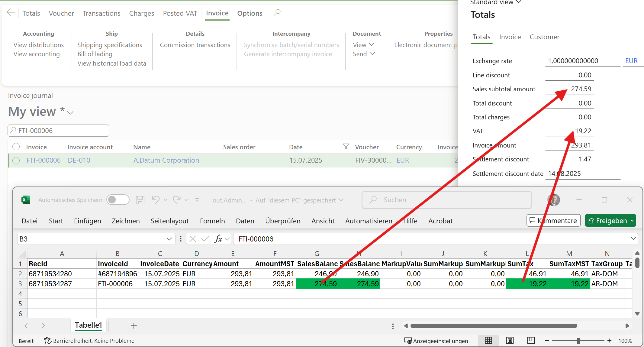Image resolution: width=644 pixels, height=347 pixels.
Task: Expand the formula bar chevron
Action: click(x=633, y=238)
